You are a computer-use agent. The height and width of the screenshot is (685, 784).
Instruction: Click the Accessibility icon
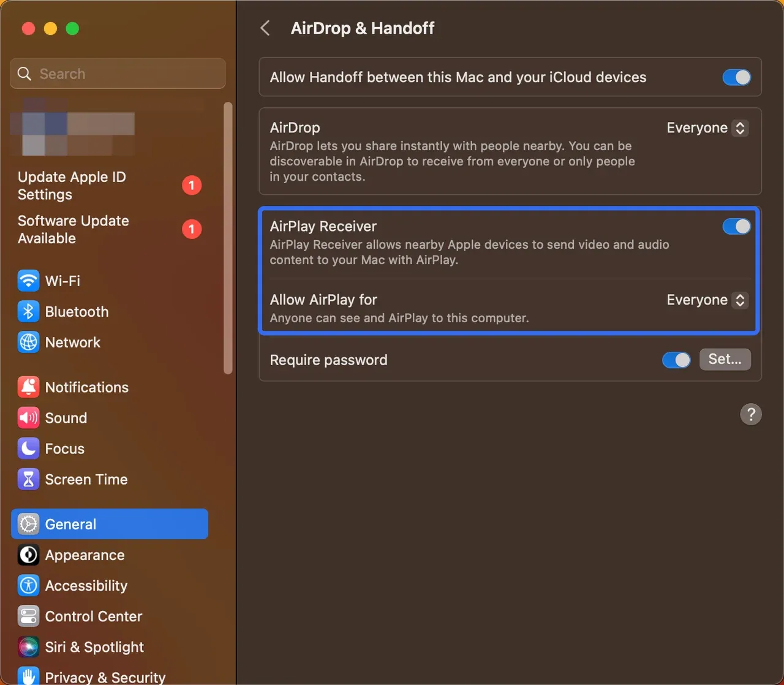tap(28, 586)
